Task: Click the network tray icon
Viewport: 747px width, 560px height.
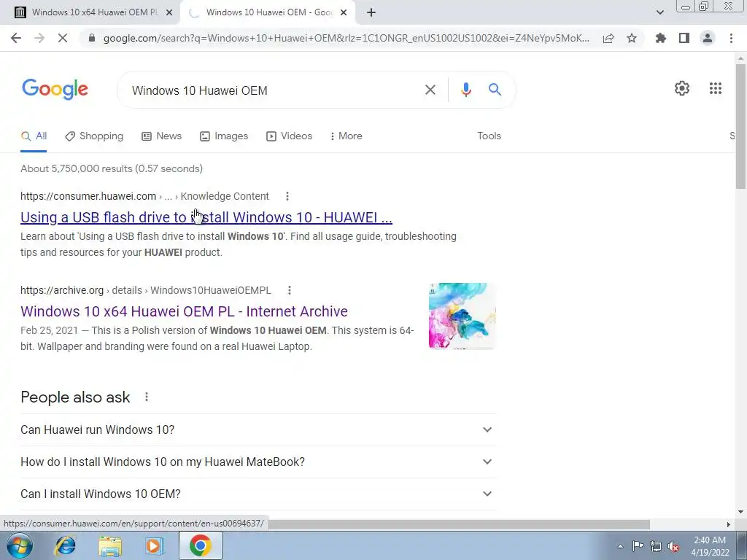Action: (x=656, y=546)
